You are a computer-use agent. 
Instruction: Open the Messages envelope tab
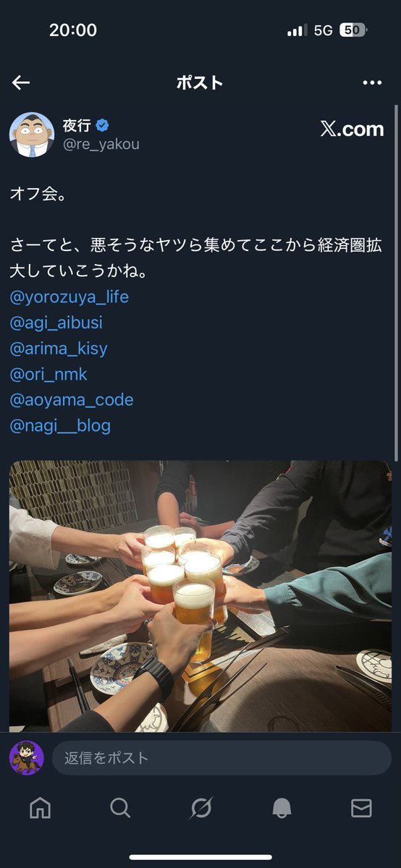pyautogui.click(x=361, y=808)
